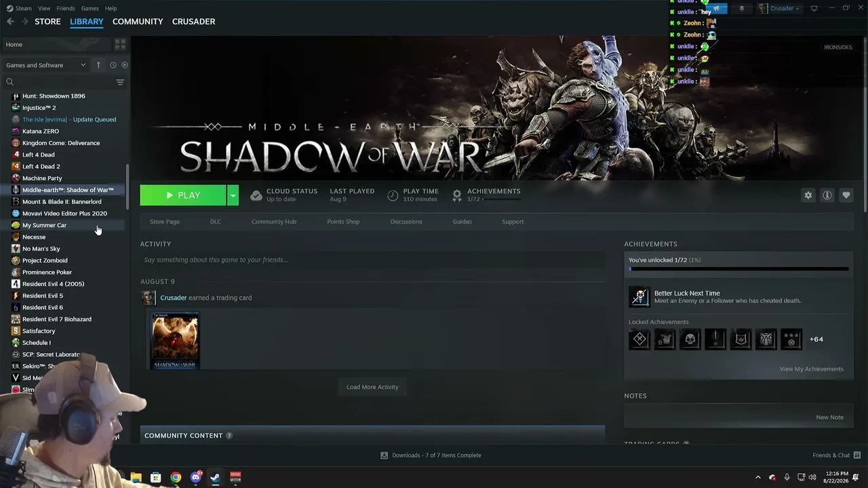
Task: Click the Community Content help icon
Action: click(x=229, y=436)
